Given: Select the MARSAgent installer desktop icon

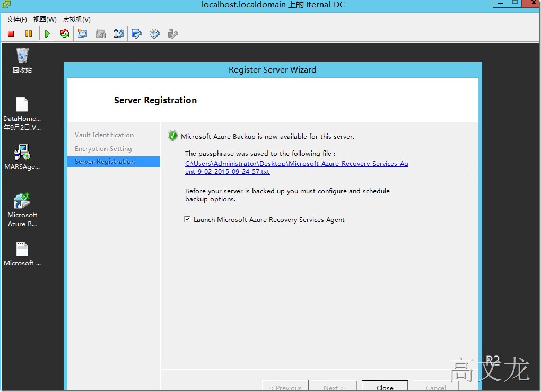Looking at the screenshot, I should 22,157.
